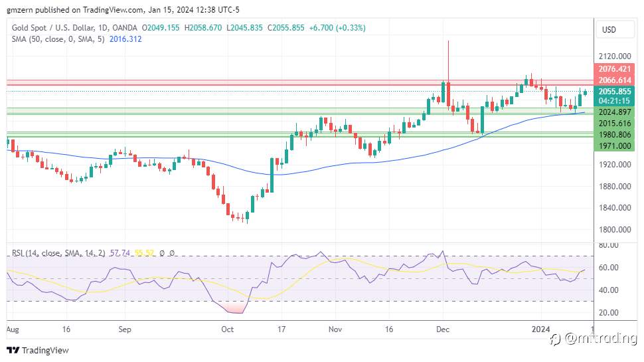The image size is (644, 362).
Task: Click the Dec label on time axis
Action: point(443,329)
